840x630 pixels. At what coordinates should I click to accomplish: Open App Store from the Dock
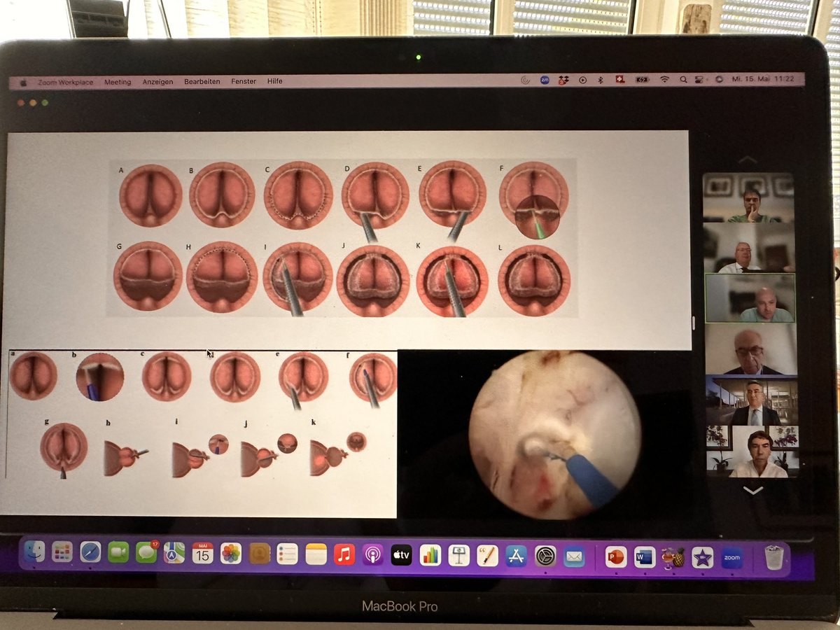(516, 556)
